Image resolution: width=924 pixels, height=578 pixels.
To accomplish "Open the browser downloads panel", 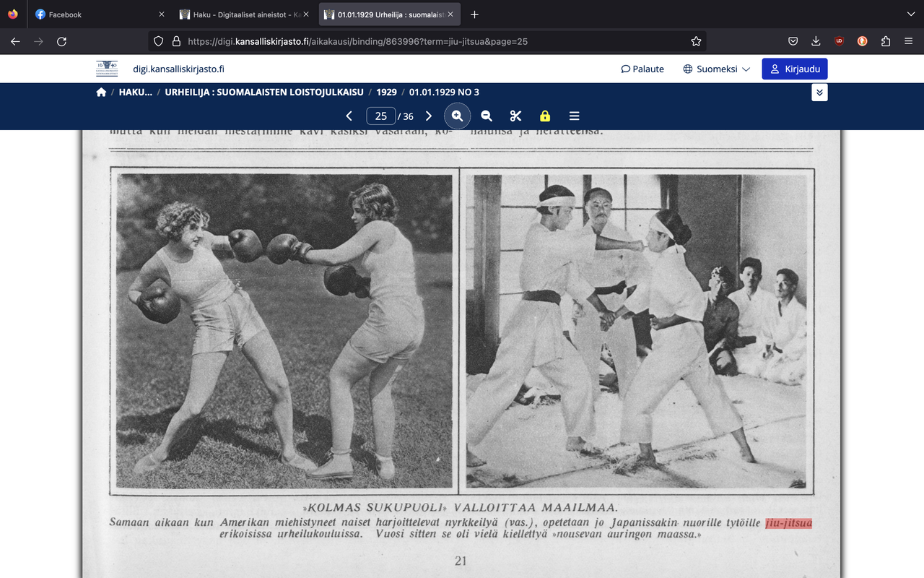I will (x=816, y=41).
